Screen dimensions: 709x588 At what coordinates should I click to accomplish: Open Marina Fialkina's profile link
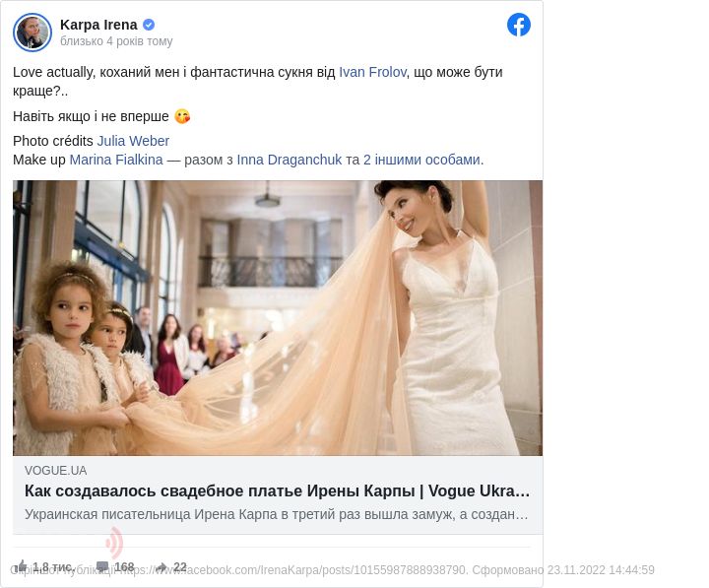(115, 160)
